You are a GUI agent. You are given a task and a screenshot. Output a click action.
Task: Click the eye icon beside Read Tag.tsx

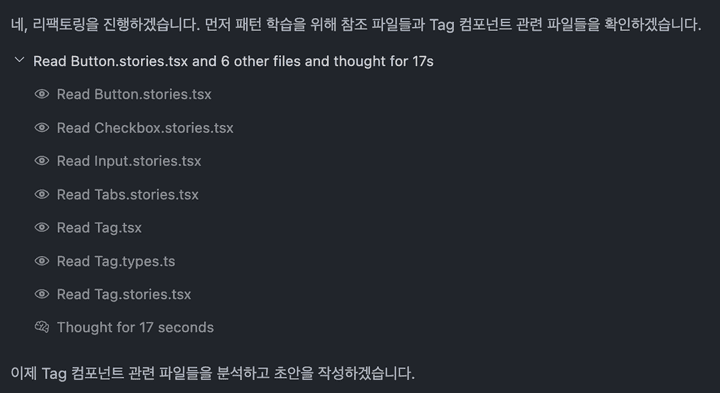pyautogui.click(x=42, y=227)
